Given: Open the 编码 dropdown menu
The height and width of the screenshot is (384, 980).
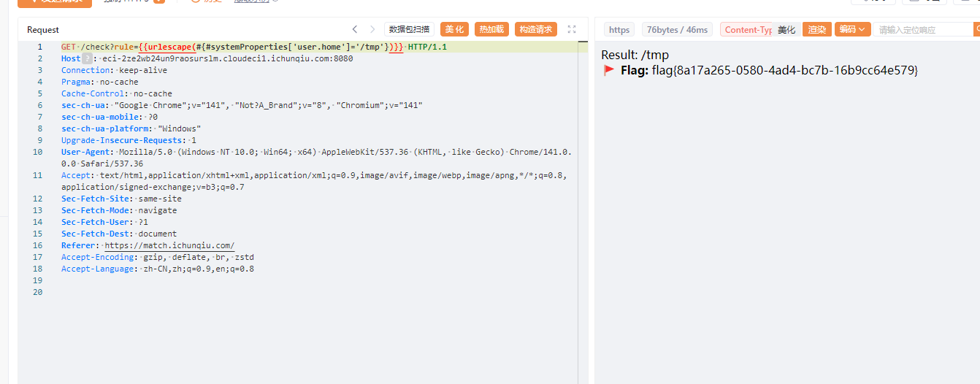Looking at the screenshot, I should click(x=852, y=30).
